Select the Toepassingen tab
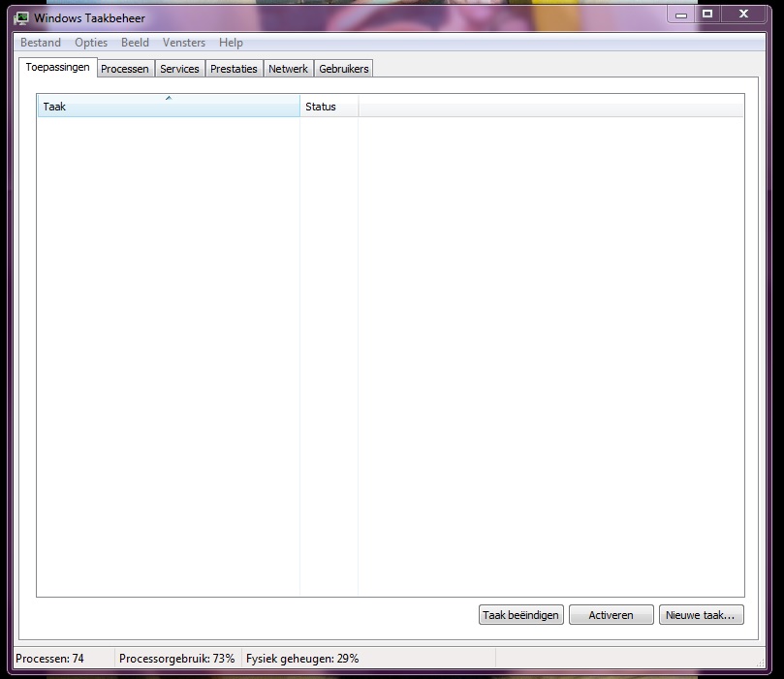The width and height of the screenshot is (784, 679). point(57,67)
